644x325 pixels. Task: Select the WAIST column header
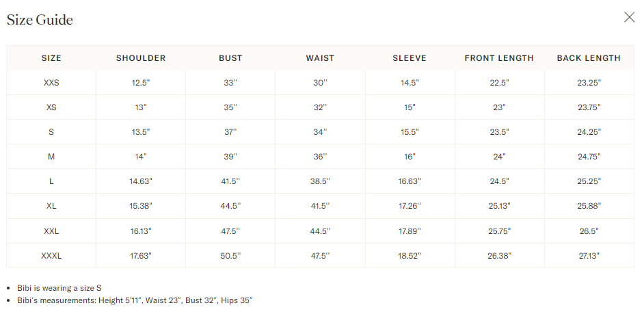click(320, 58)
